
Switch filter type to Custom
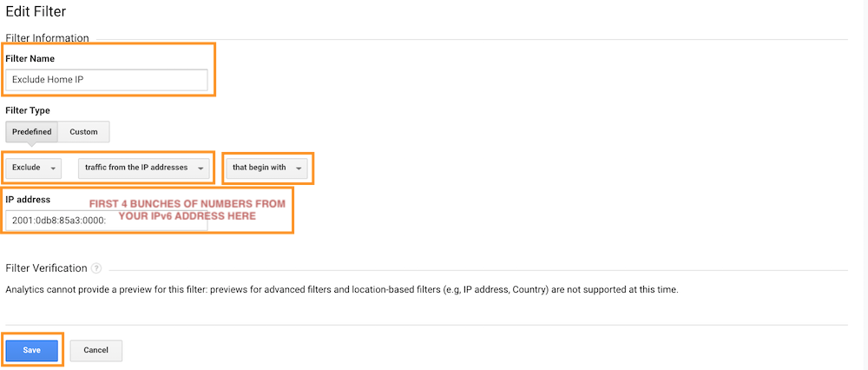pos(83,132)
